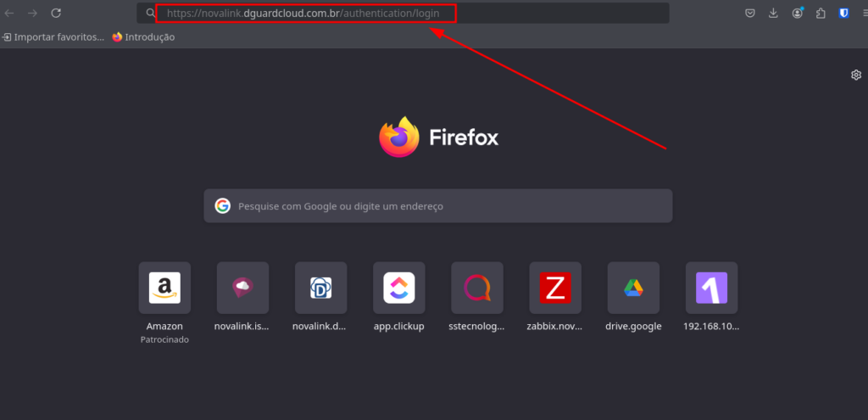Open the sstecnolog... shortcut tile
Viewport: 868px width, 420px height.
click(477, 288)
